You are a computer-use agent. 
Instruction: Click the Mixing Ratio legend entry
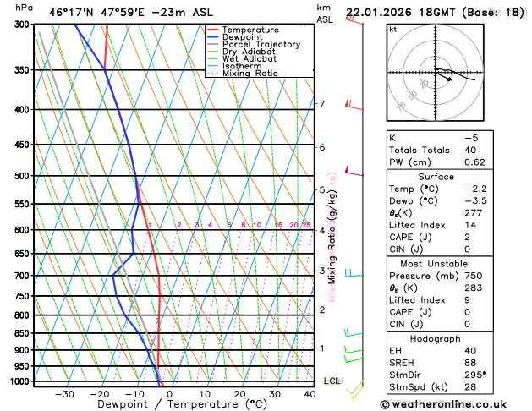(x=243, y=74)
